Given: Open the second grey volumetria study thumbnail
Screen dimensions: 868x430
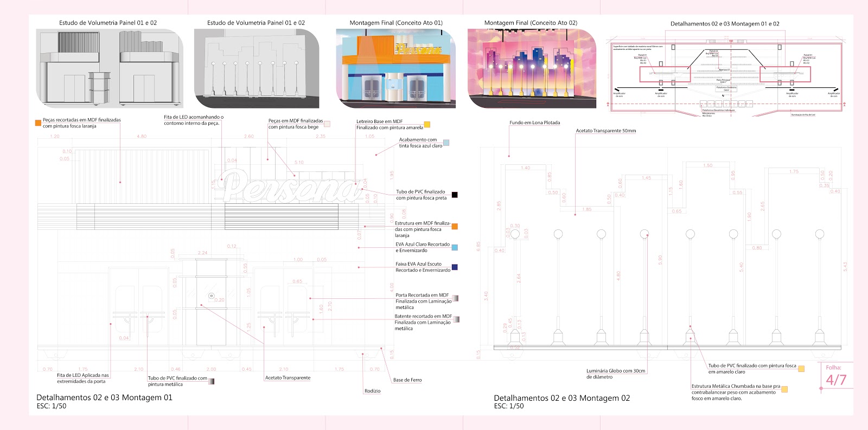Looking at the screenshot, I should click(x=257, y=69).
